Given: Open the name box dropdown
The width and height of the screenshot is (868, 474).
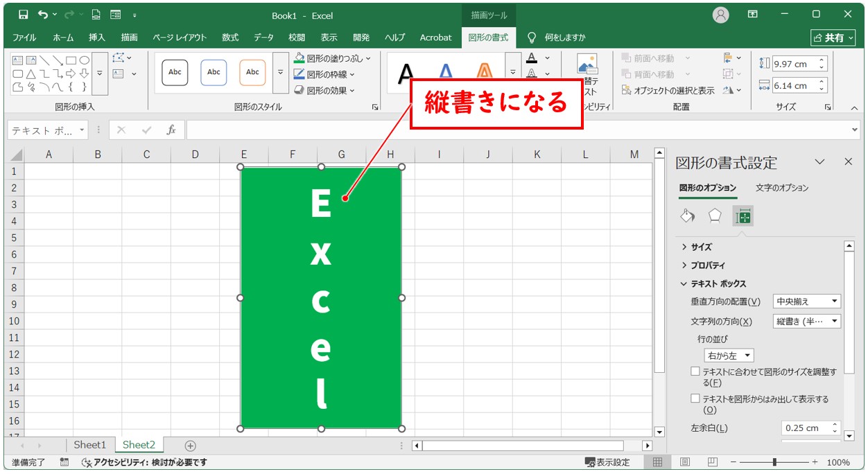Looking at the screenshot, I should tap(83, 130).
